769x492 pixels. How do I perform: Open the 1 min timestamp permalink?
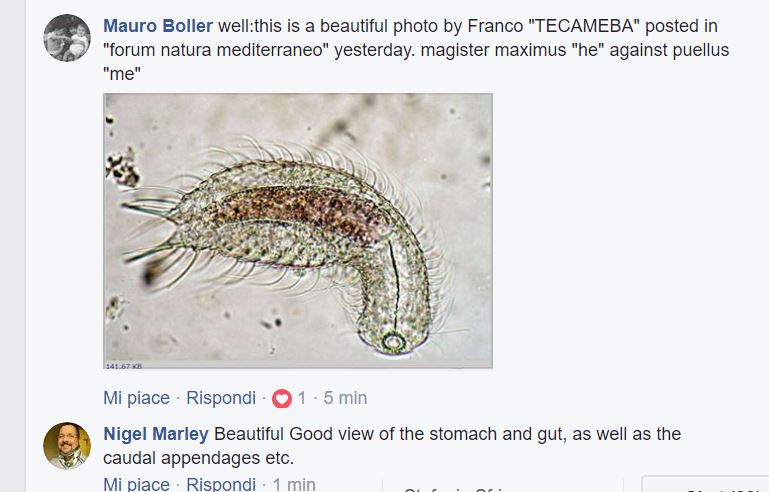294,484
